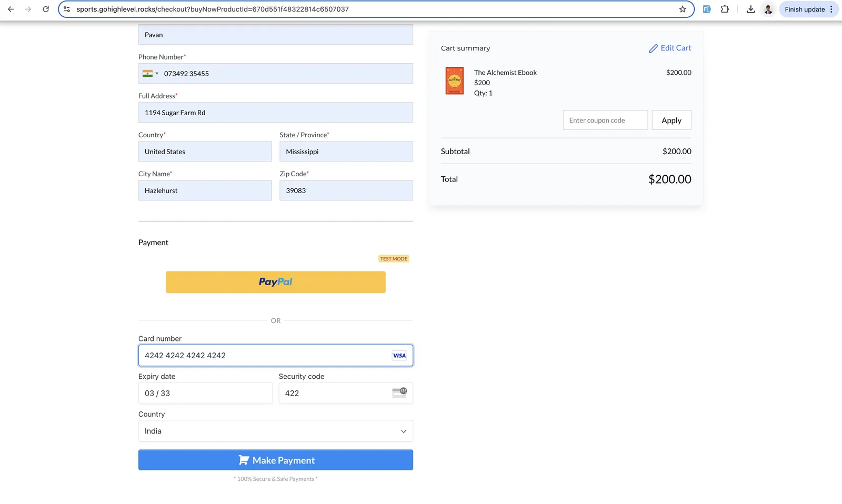Click the 100% Secure & Safe Payments note
This screenshot has height=504, width=842.
click(276, 479)
